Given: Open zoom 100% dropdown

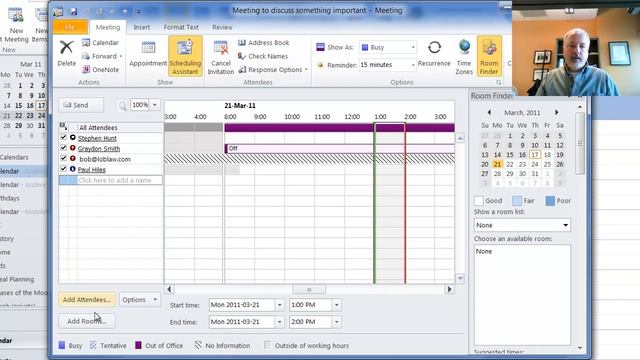Looking at the screenshot, I should click(155, 105).
